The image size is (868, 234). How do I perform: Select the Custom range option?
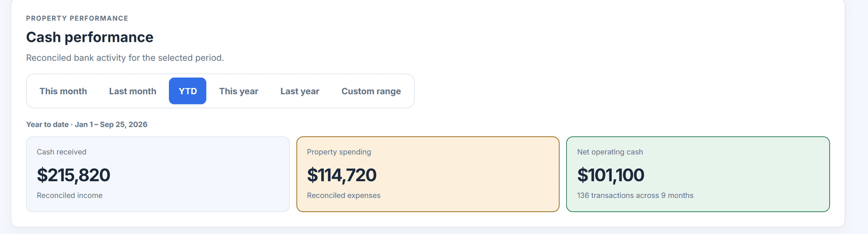[x=371, y=91]
